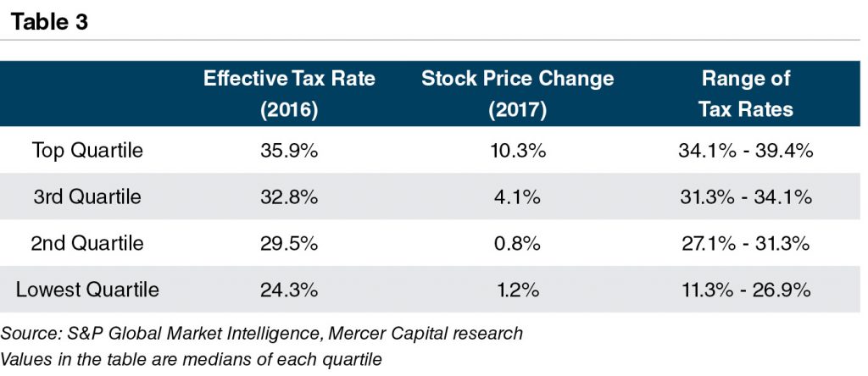Select the 32.8% effective tax rate value
This screenshot has width=868, height=376.
pyautogui.click(x=289, y=197)
